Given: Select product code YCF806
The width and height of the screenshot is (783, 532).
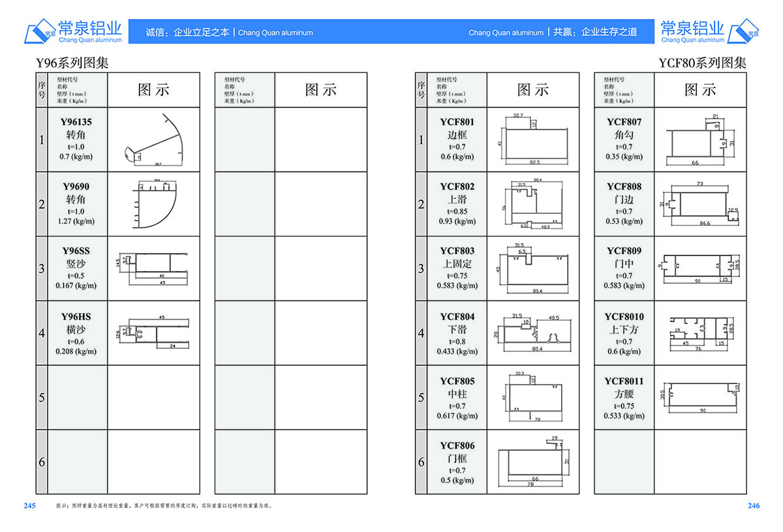Looking at the screenshot, I should [x=457, y=446].
